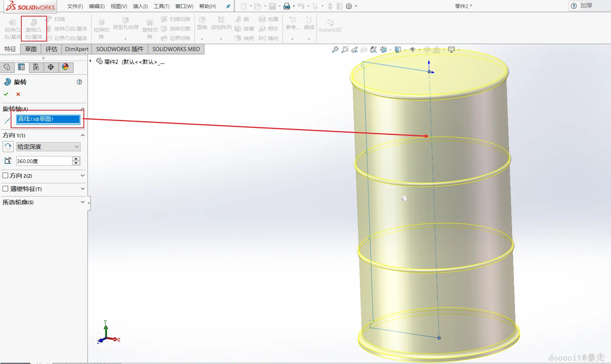This screenshot has width=611, height=364.
Task: Click the 360.00度 angle input field
Action: click(x=44, y=161)
